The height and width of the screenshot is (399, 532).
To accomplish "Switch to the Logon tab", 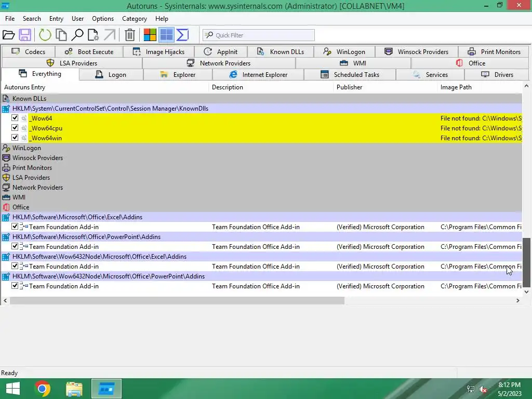I will (x=111, y=75).
